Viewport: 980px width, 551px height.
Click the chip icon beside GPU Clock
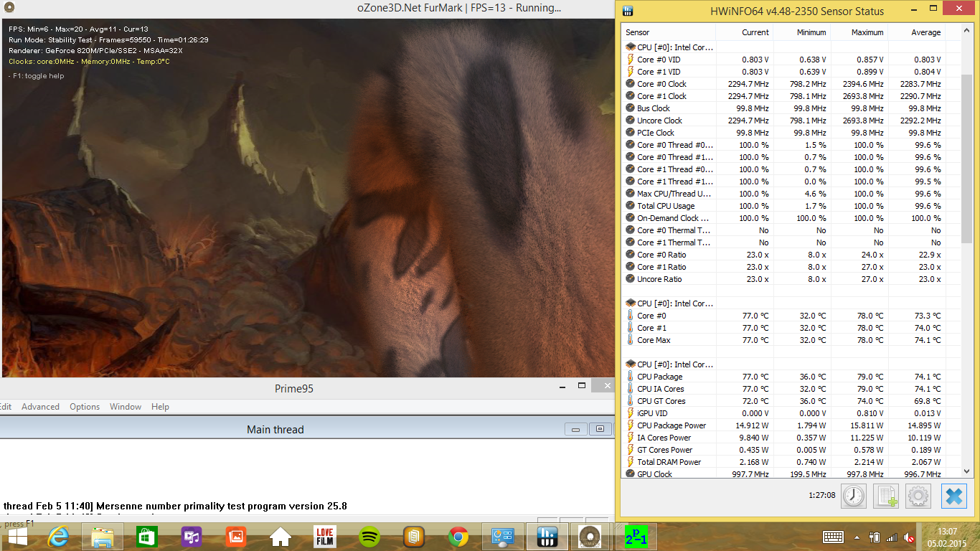631,474
